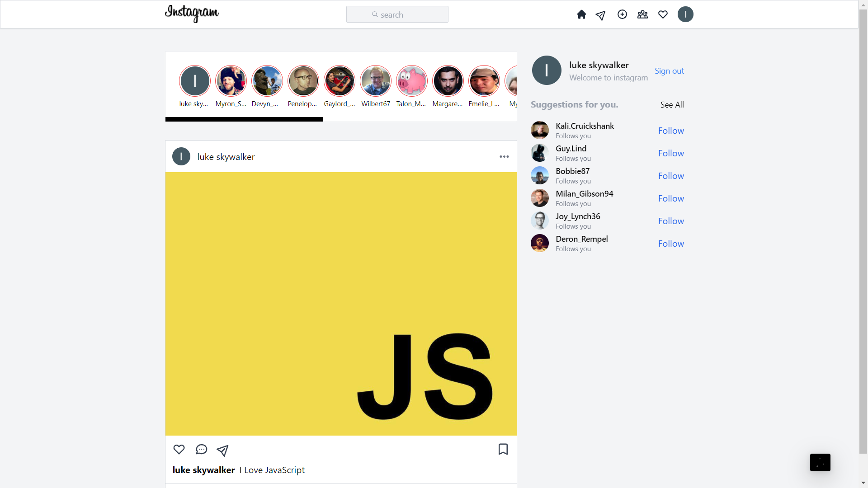868x488 pixels.
Task: Like the luke skywalker post
Action: click(x=179, y=449)
